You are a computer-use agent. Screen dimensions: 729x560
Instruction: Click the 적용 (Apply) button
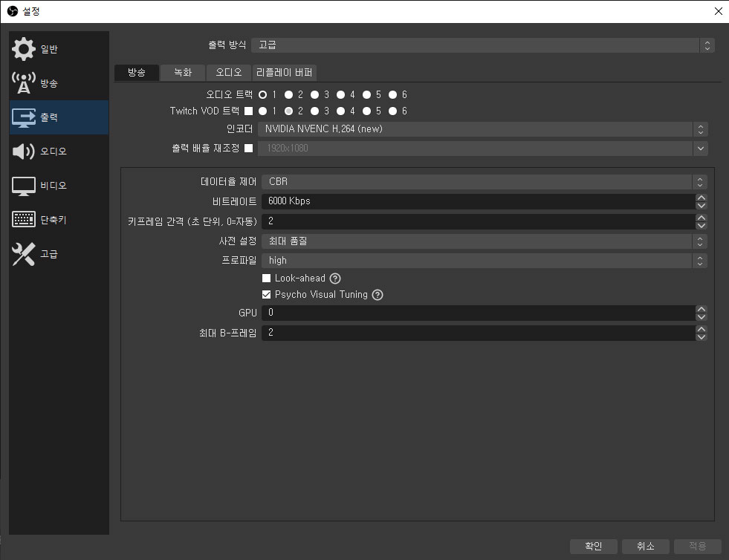697,546
